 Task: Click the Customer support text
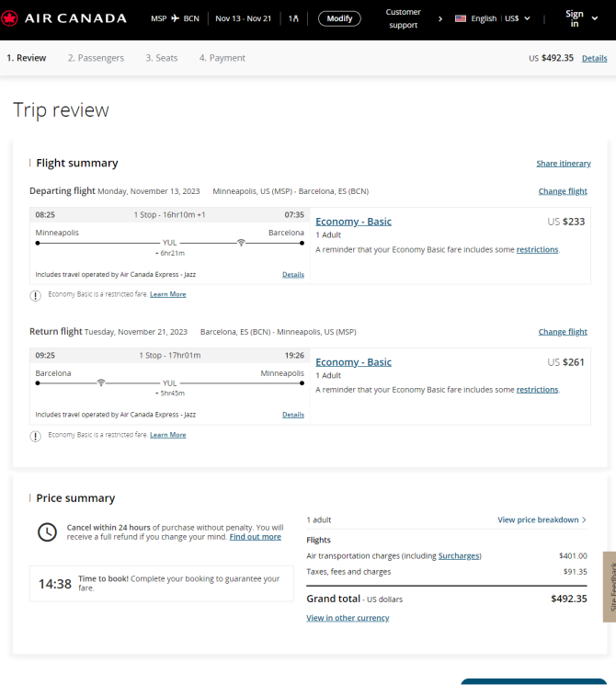pyautogui.click(x=404, y=18)
